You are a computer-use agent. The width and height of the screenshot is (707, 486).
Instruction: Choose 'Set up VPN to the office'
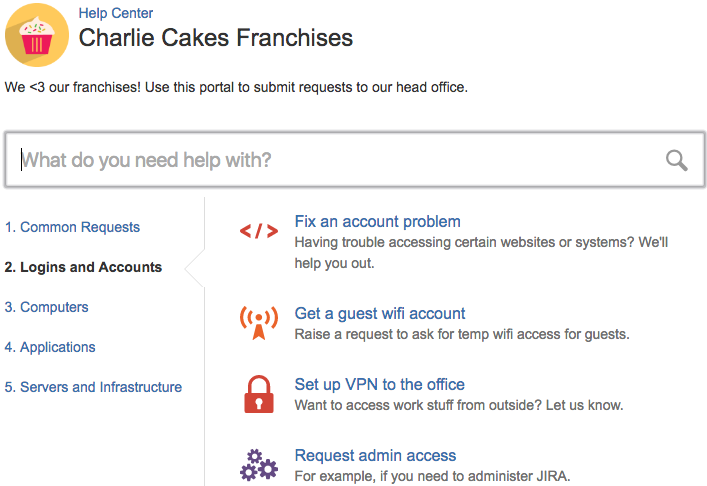(x=379, y=384)
